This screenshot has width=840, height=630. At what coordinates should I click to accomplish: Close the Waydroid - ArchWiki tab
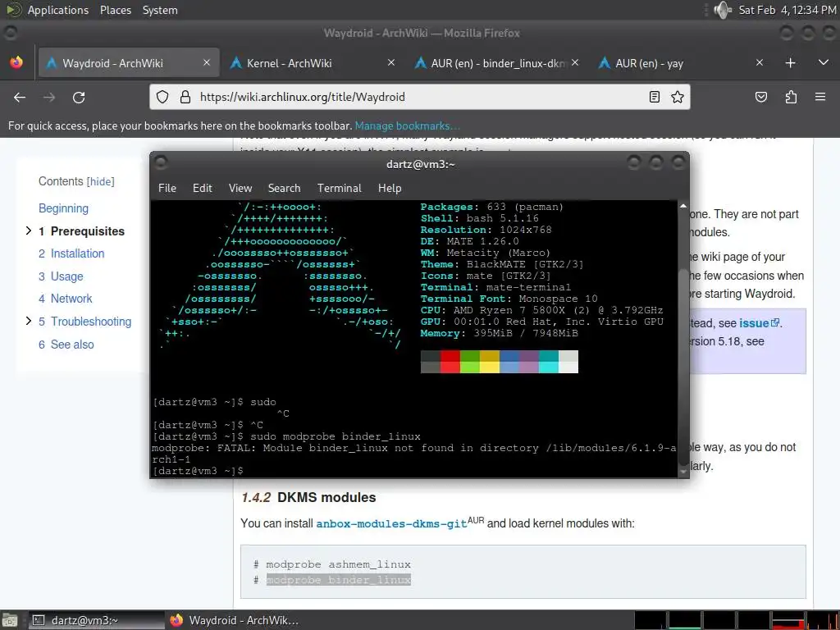click(207, 62)
